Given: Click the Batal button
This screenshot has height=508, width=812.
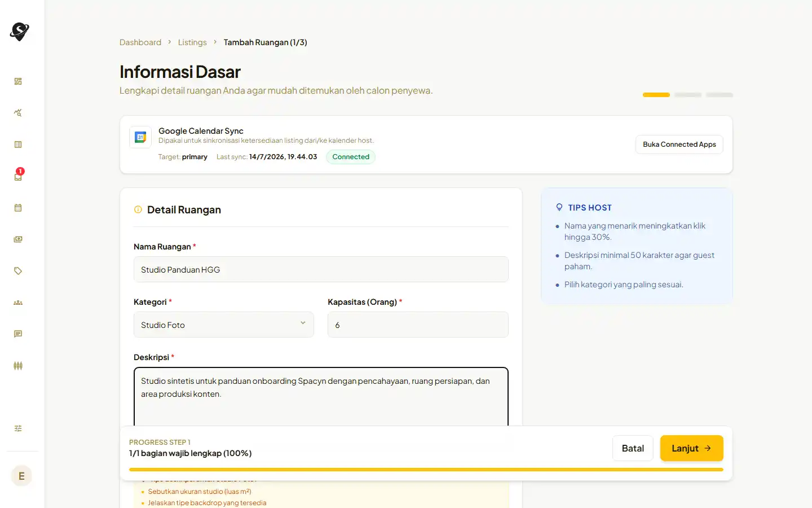Looking at the screenshot, I should tap(633, 448).
